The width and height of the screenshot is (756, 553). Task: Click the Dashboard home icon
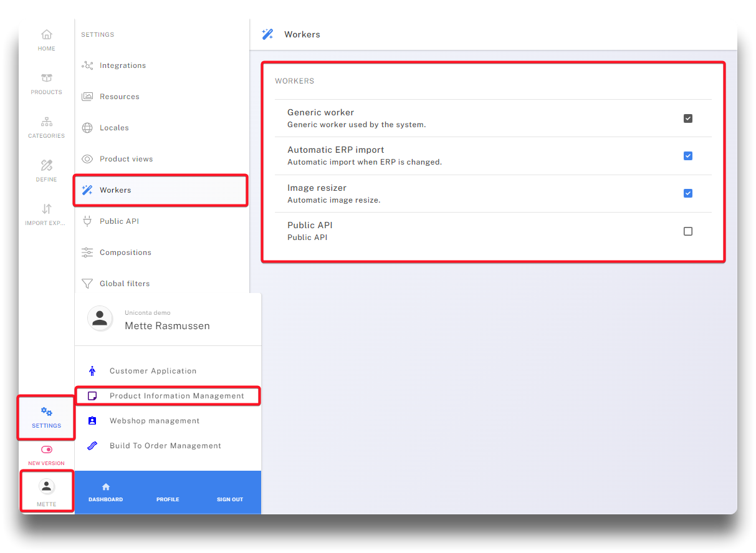click(x=106, y=487)
